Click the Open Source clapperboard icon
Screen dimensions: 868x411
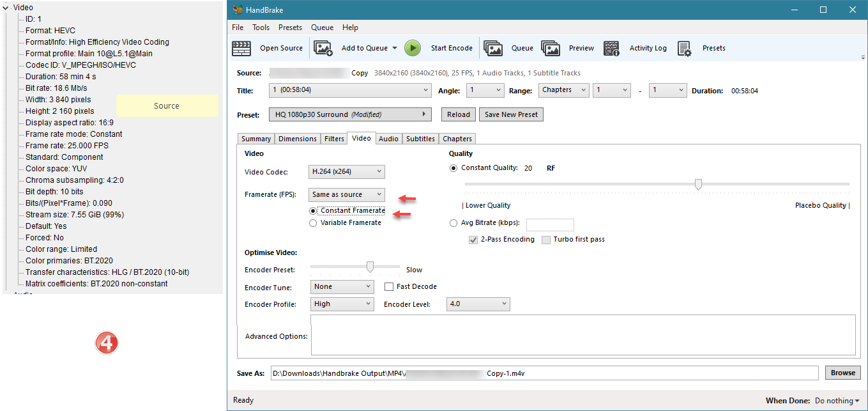click(241, 48)
